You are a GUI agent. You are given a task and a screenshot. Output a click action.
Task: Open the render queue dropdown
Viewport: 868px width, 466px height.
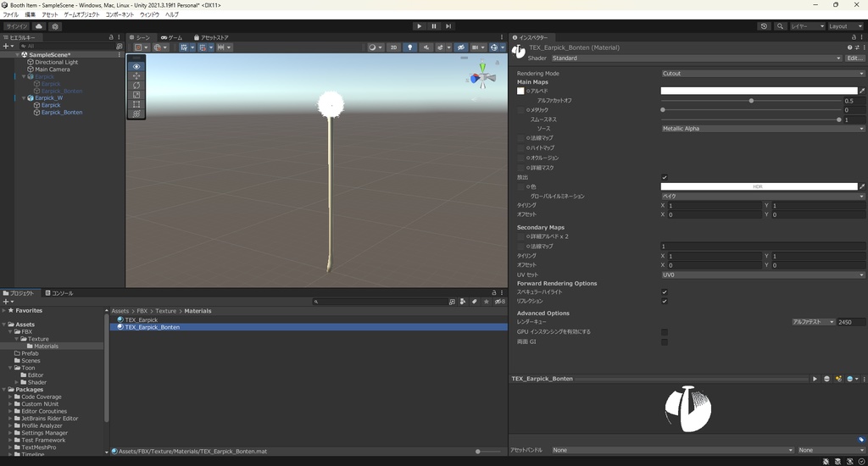click(x=813, y=322)
